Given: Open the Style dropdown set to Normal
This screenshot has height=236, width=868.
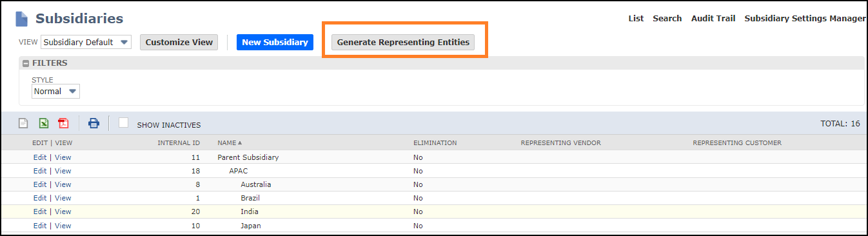Looking at the screenshot, I should (55, 92).
